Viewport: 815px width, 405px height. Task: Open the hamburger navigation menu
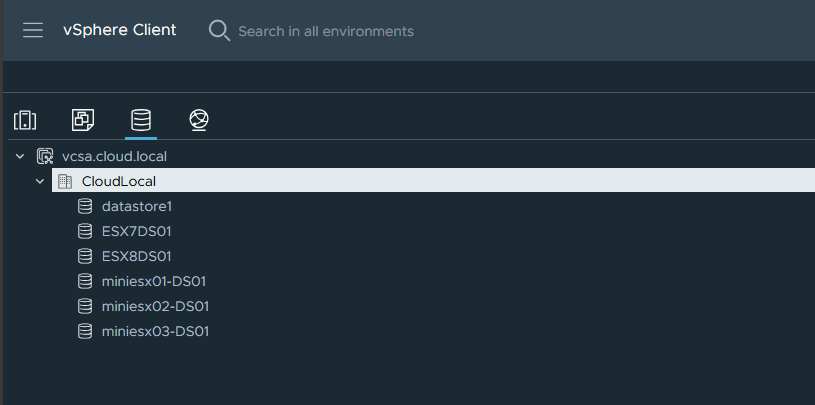click(33, 30)
